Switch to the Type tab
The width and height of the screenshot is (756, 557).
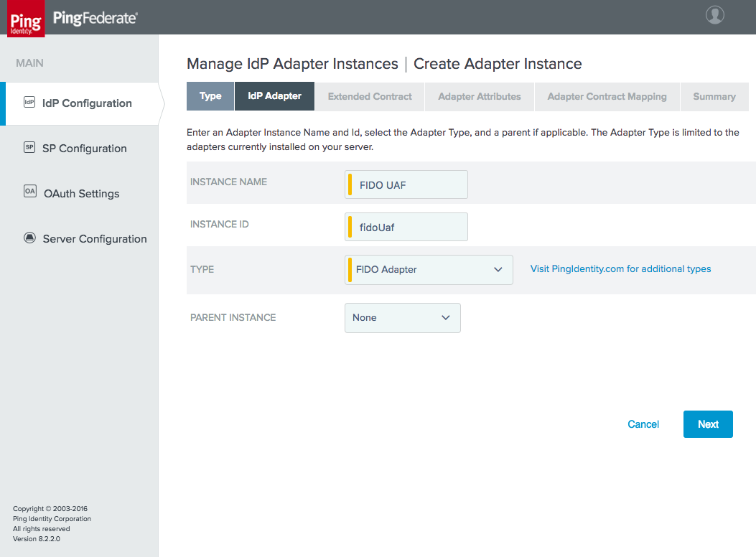coord(210,96)
